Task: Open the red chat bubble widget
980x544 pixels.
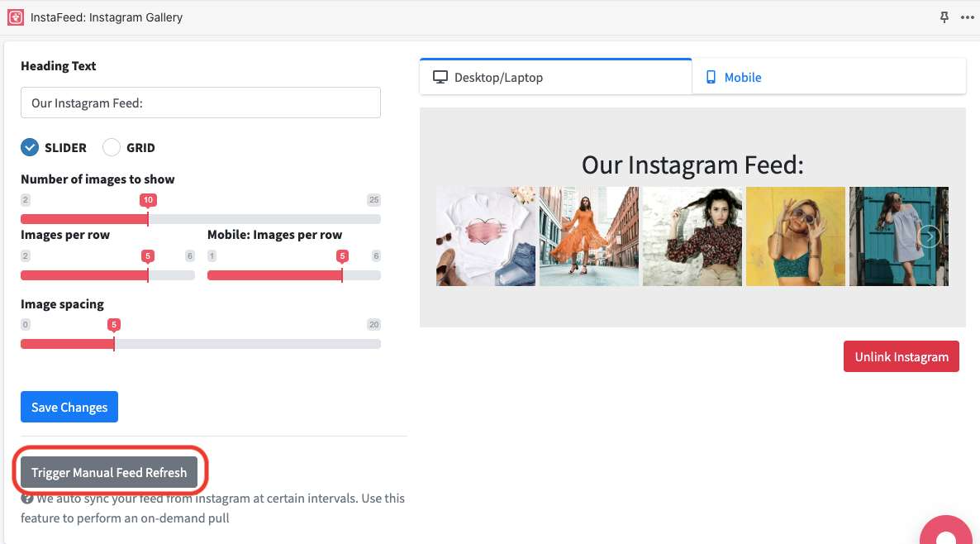Action: (947, 531)
